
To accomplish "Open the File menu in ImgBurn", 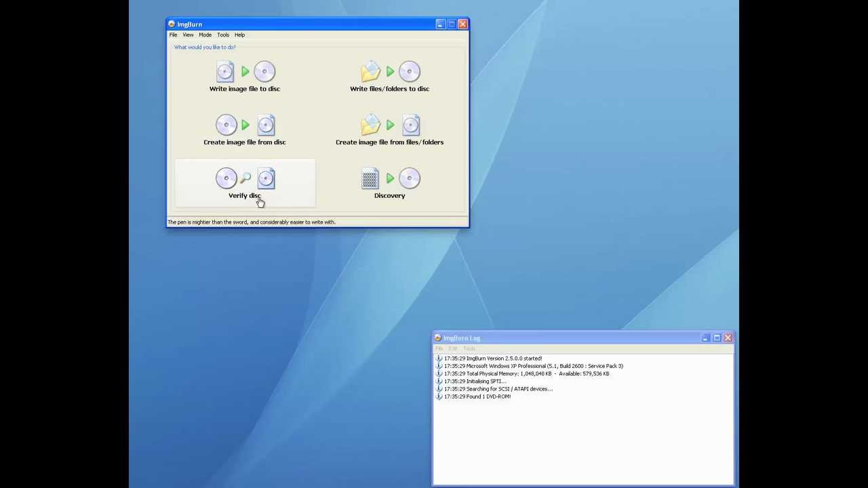I will coord(174,35).
